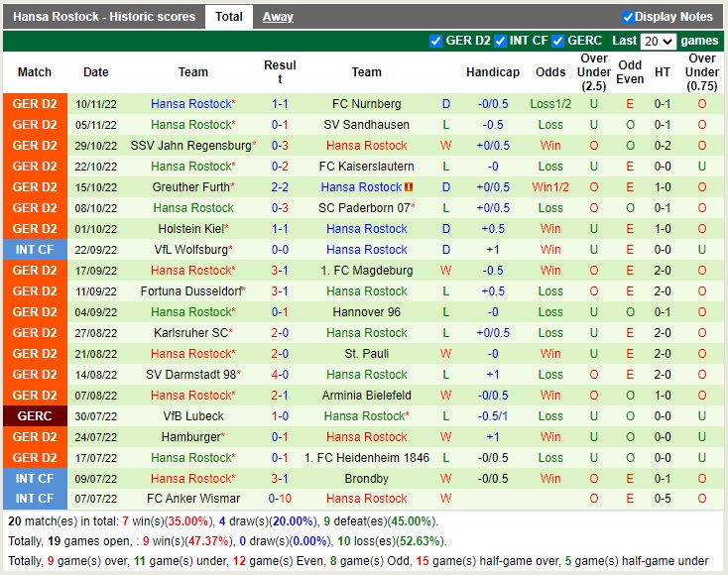
Task: Click the Hannover 96 team name
Action: point(366,312)
